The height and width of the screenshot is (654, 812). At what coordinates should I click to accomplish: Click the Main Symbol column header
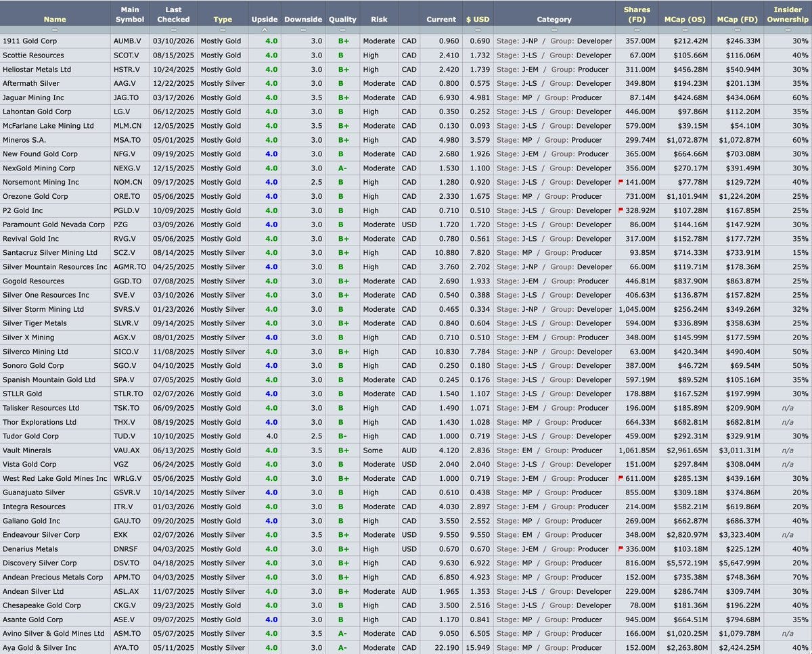(x=129, y=15)
